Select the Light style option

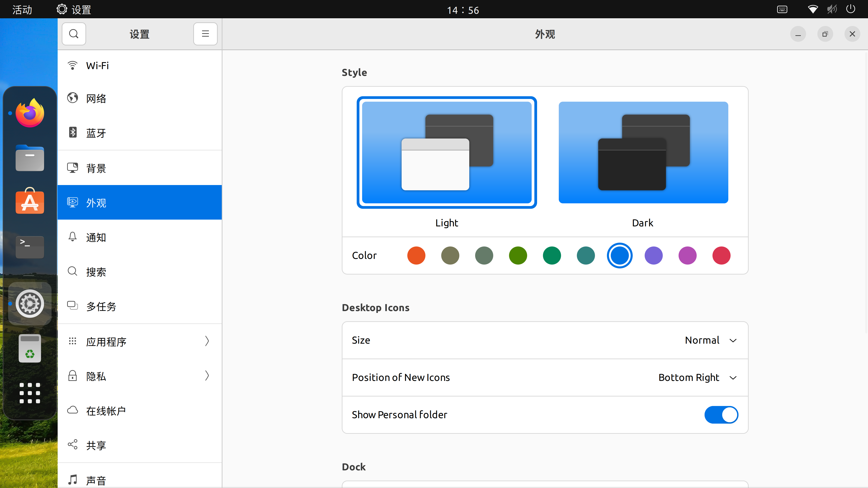click(x=446, y=152)
